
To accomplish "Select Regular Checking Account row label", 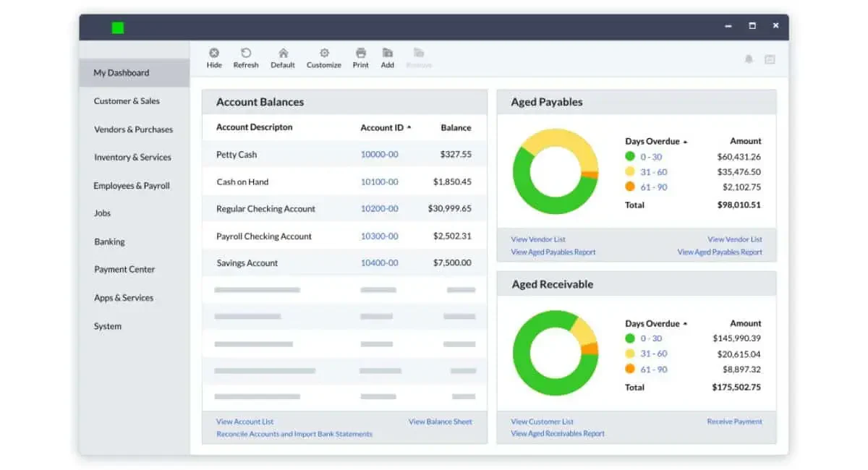I will pyautogui.click(x=266, y=209).
